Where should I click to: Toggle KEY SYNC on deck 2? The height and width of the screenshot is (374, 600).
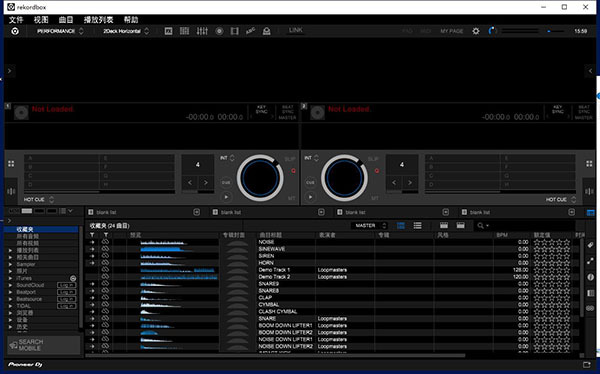558,109
